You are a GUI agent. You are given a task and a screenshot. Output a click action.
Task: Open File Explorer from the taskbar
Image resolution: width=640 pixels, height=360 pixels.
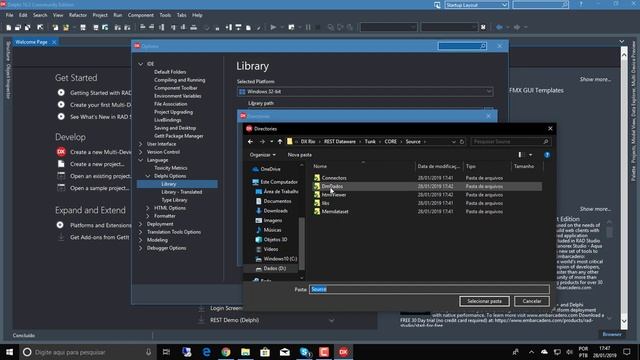[x=245, y=352]
